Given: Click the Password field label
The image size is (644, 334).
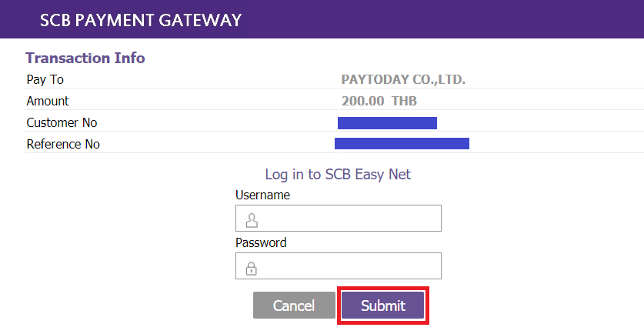Looking at the screenshot, I should click(x=261, y=242).
